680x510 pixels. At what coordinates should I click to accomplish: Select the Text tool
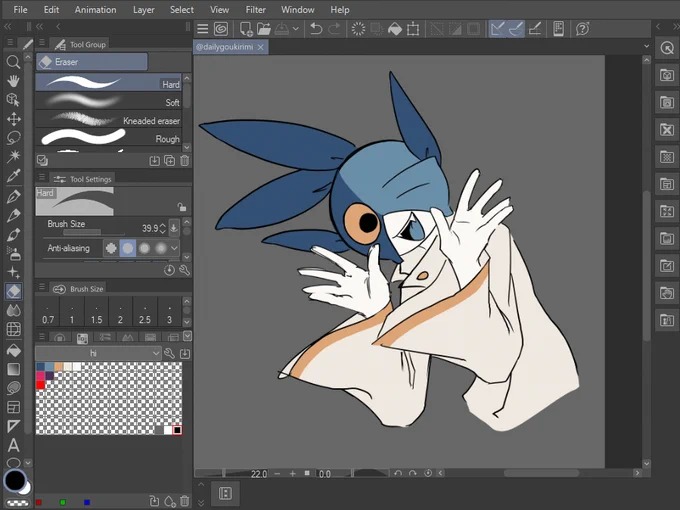tap(13, 446)
